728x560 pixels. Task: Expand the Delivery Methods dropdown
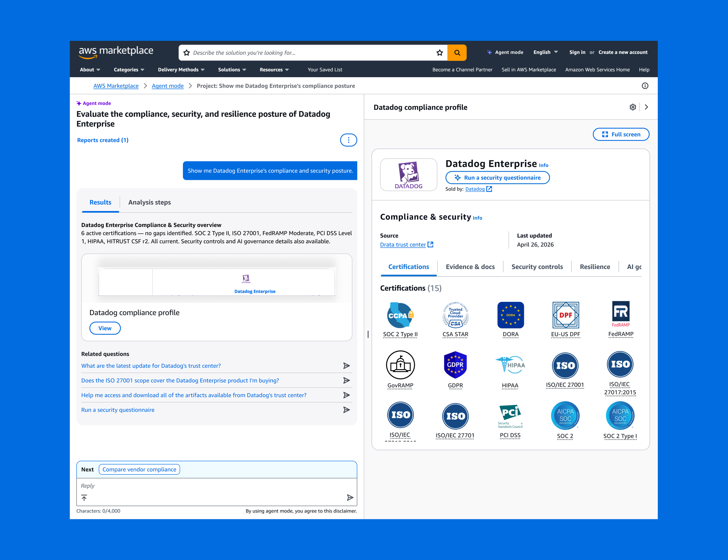tap(181, 70)
